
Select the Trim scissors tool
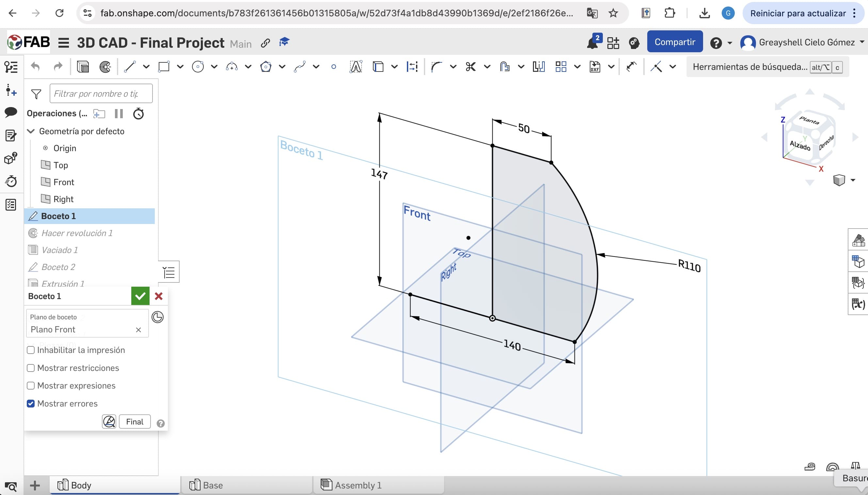pos(471,67)
